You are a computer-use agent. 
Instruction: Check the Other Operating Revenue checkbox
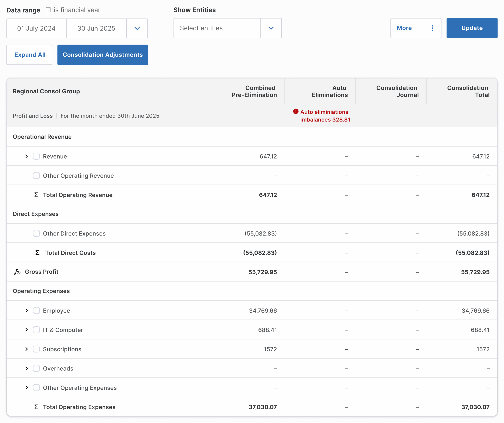point(36,175)
